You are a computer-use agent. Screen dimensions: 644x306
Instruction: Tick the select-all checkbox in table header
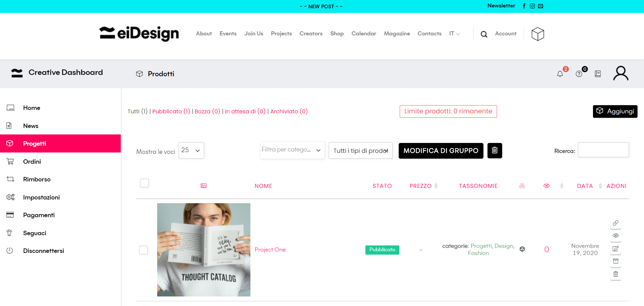coord(145,183)
